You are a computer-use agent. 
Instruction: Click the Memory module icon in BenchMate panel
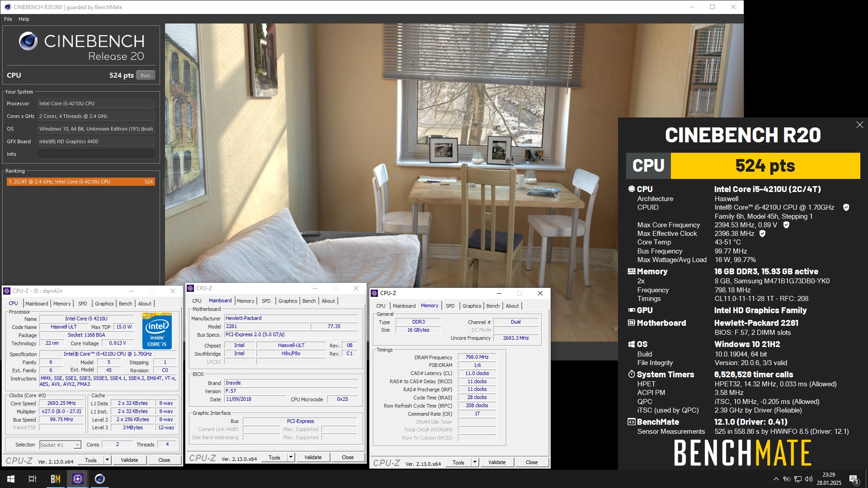(x=632, y=272)
